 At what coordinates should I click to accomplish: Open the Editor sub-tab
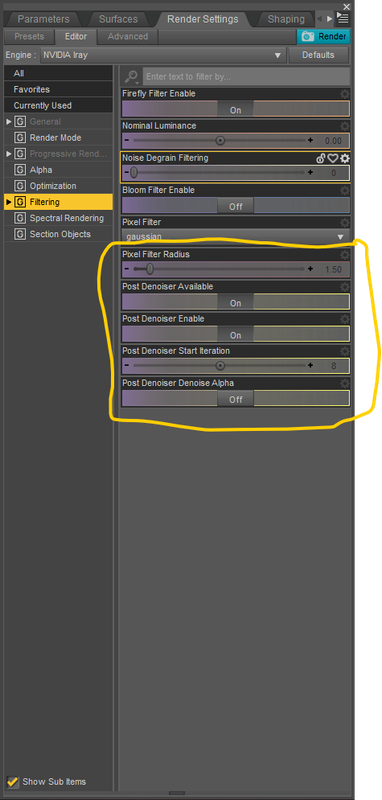[x=75, y=37]
